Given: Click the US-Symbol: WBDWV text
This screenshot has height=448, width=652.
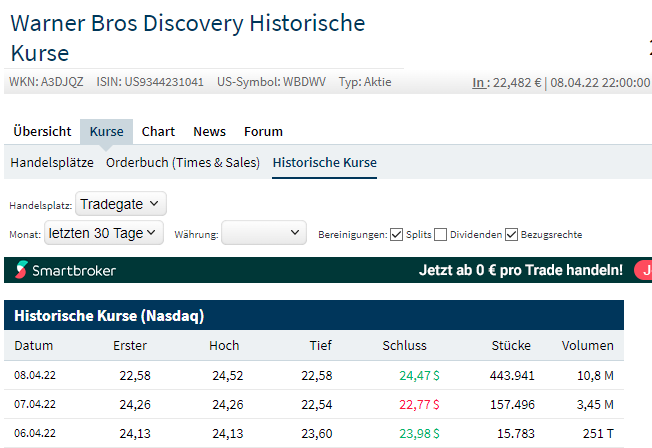Looking at the screenshot, I should 271,82.
